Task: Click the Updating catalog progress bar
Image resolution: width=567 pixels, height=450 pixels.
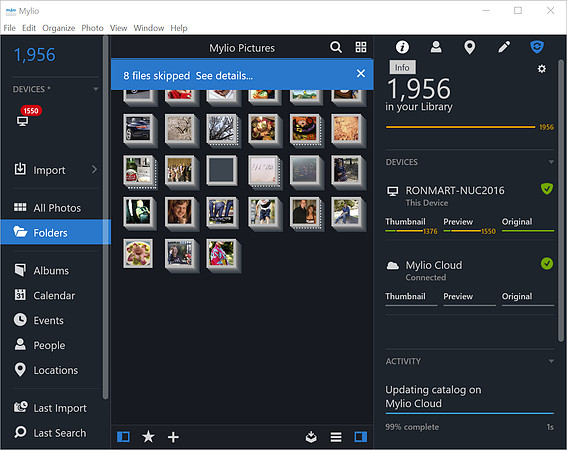Action: [470, 413]
